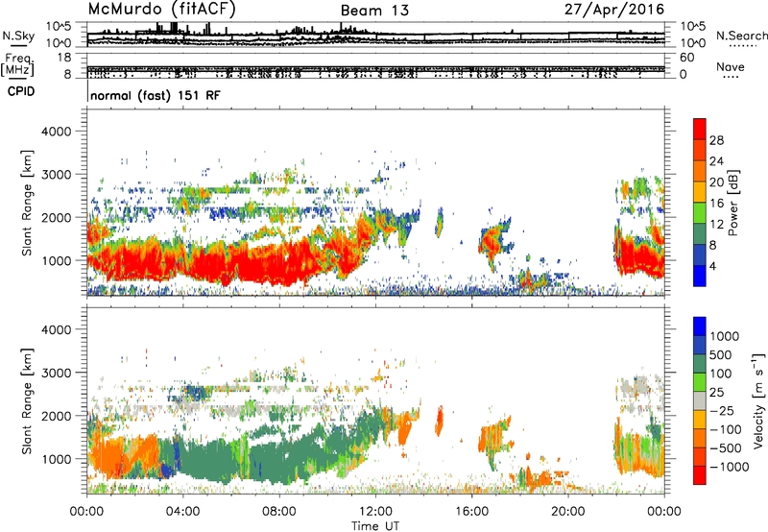The height and width of the screenshot is (532, 768).
Task: Click the 'N.Sky' label
Action: [18, 36]
